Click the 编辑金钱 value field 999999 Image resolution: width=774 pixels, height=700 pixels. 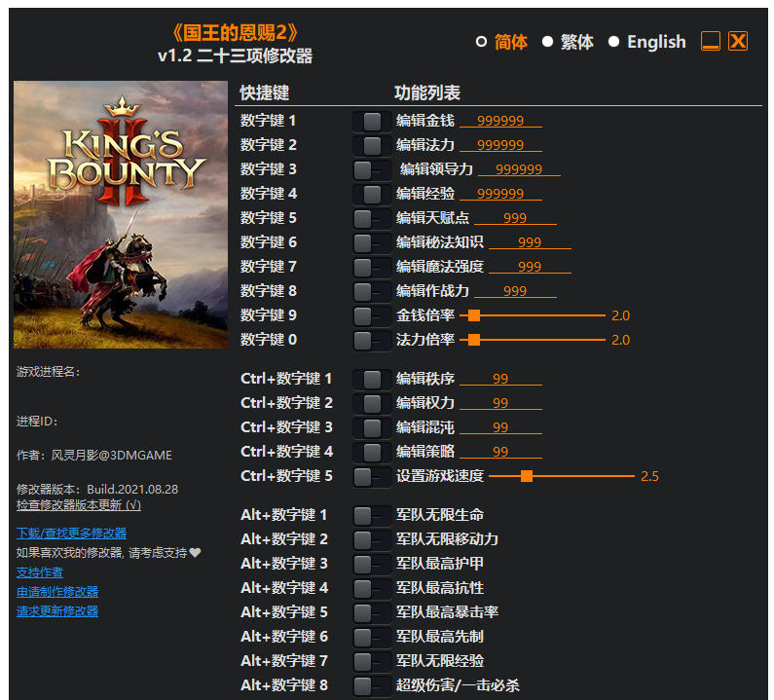coord(500,121)
